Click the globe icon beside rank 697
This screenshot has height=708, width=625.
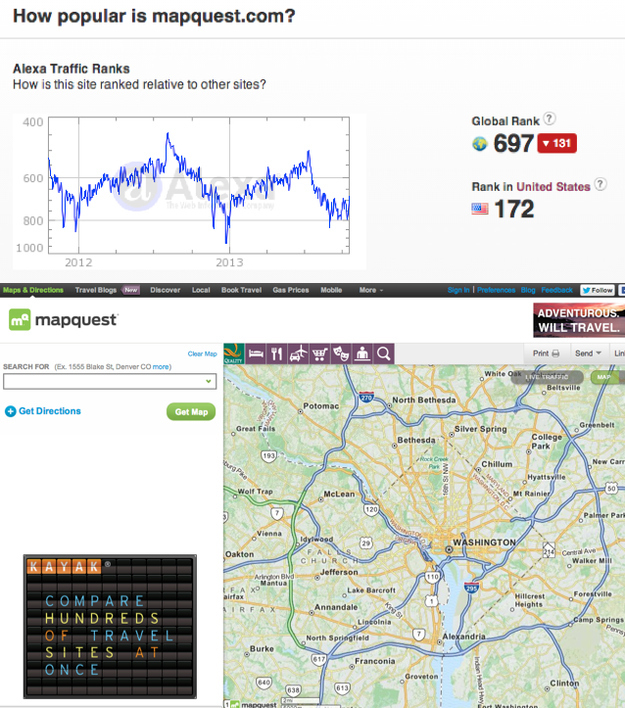click(480, 144)
